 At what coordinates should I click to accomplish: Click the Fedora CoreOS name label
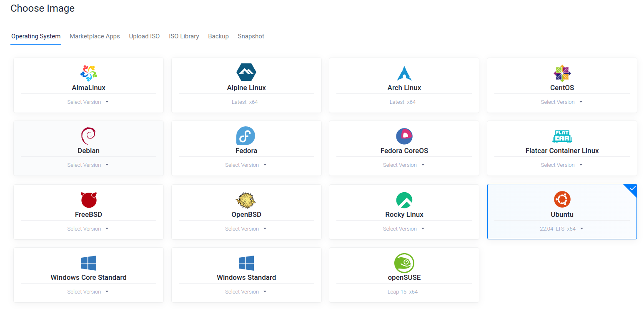point(404,151)
